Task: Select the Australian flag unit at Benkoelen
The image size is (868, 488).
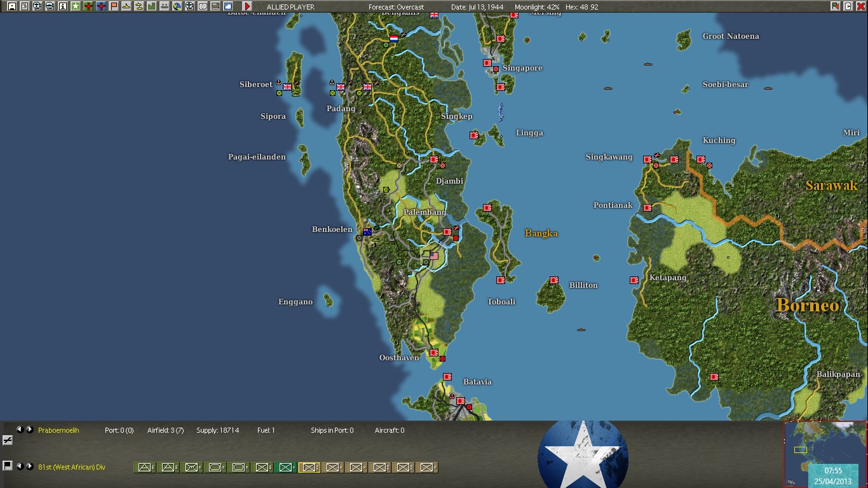Action: point(367,232)
